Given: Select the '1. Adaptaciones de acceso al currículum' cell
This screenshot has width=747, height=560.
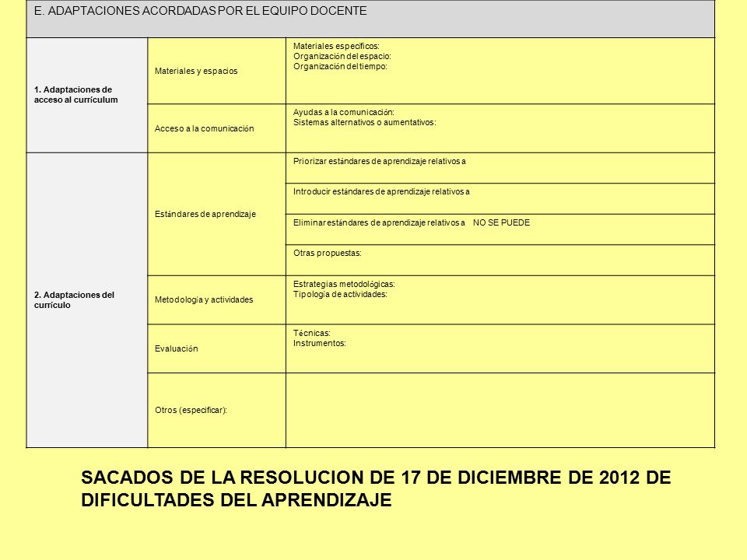Looking at the screenshot, I should (86, 95).
